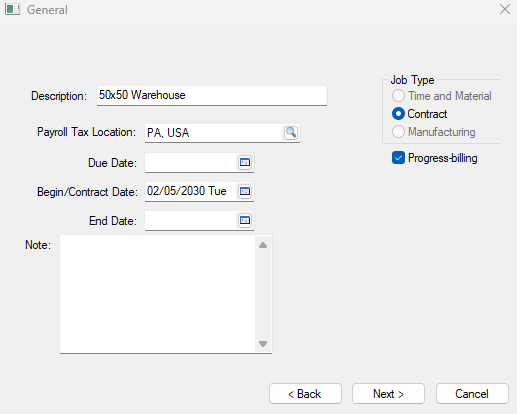517x414 pixels.
Task: Click the Back button
Action: pos(305,394)
